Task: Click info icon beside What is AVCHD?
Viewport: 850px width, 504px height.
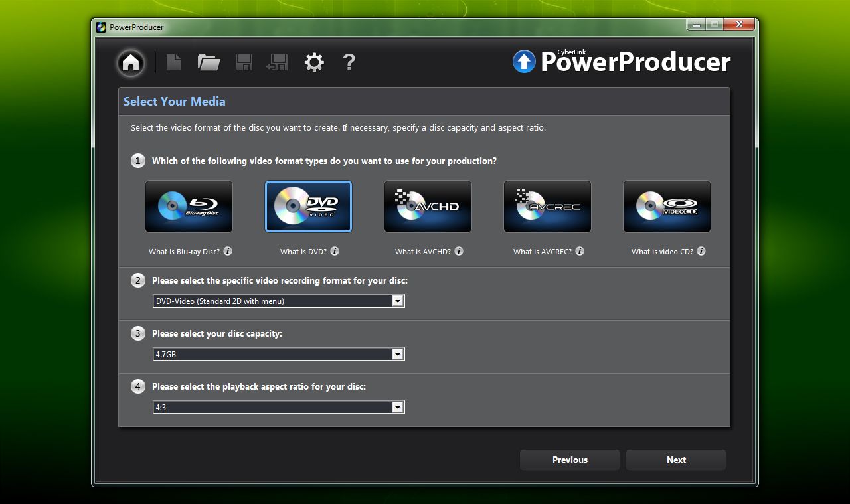Action: click(x=459, y=252)
